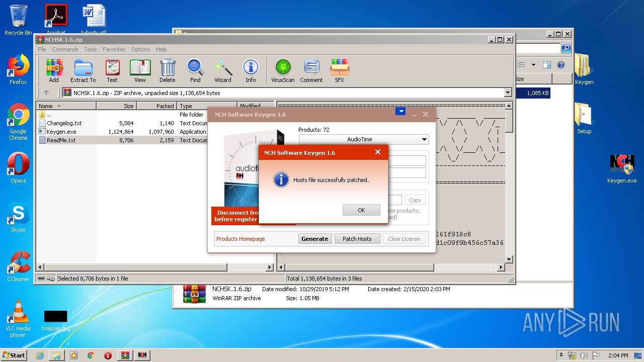Click the NCH keygen taskbar button
The height and width of the screenshot is (362, 644).
click(142, 355)
